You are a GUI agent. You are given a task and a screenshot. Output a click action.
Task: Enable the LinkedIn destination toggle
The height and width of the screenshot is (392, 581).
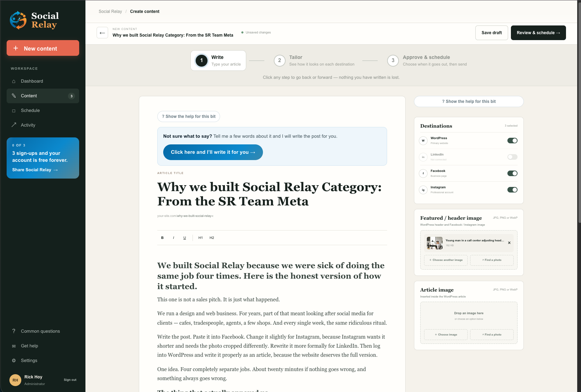(512, 157)
